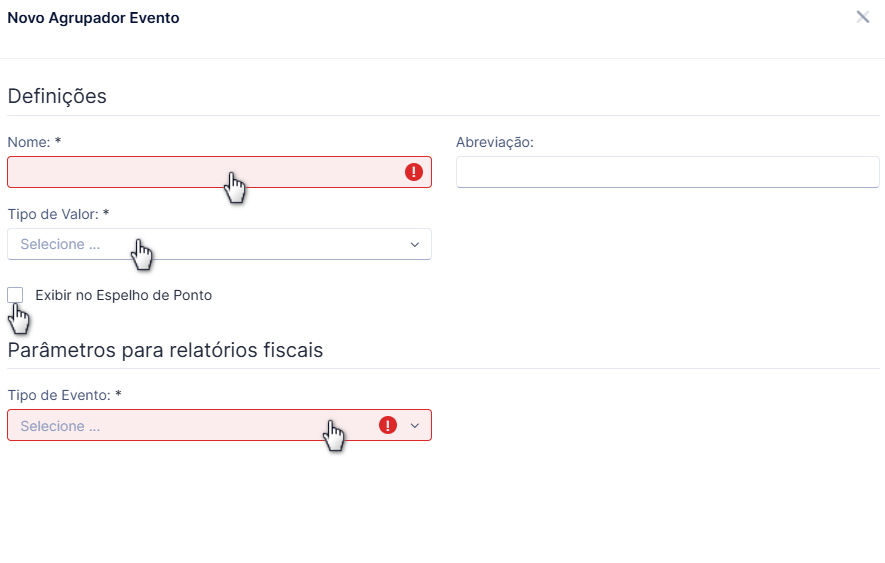Click the "Abreviação:" field label

tap(494, 142)
